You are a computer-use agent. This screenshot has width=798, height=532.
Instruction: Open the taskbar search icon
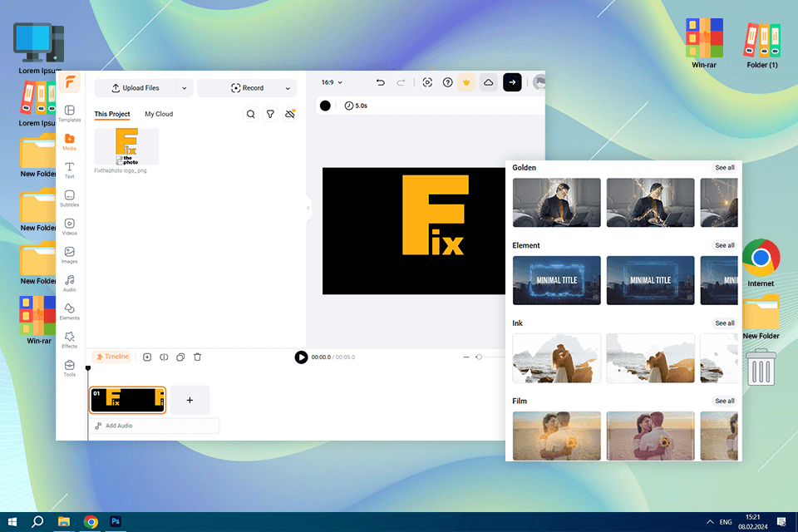[37, 521]
